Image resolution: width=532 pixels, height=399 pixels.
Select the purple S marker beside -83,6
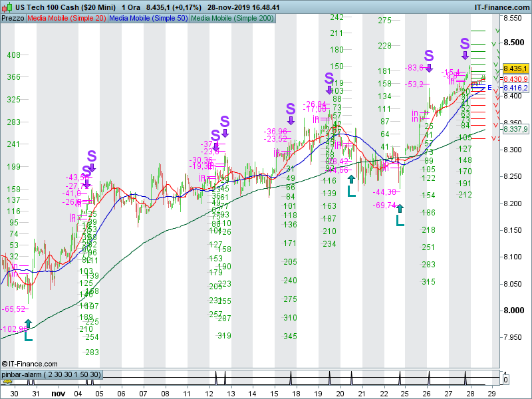click(x=429, y=56)
